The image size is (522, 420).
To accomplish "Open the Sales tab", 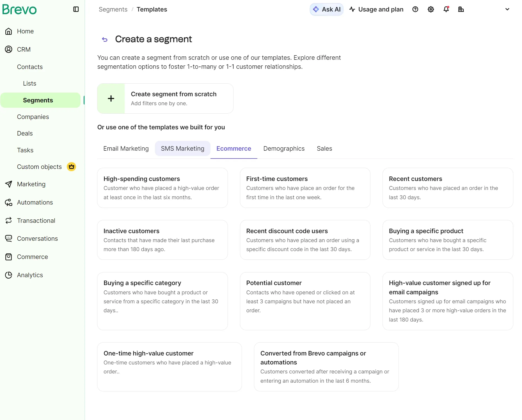I will [324, 148].
